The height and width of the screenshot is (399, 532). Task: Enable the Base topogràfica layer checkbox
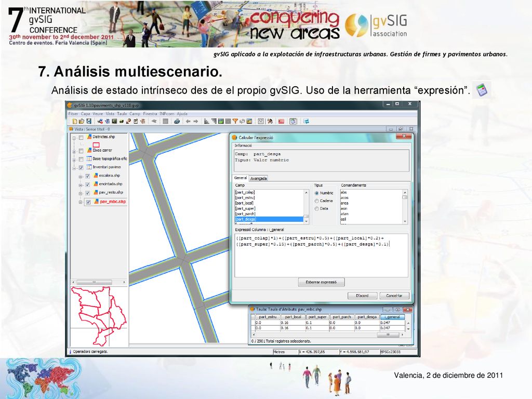(x=81, y=159)
